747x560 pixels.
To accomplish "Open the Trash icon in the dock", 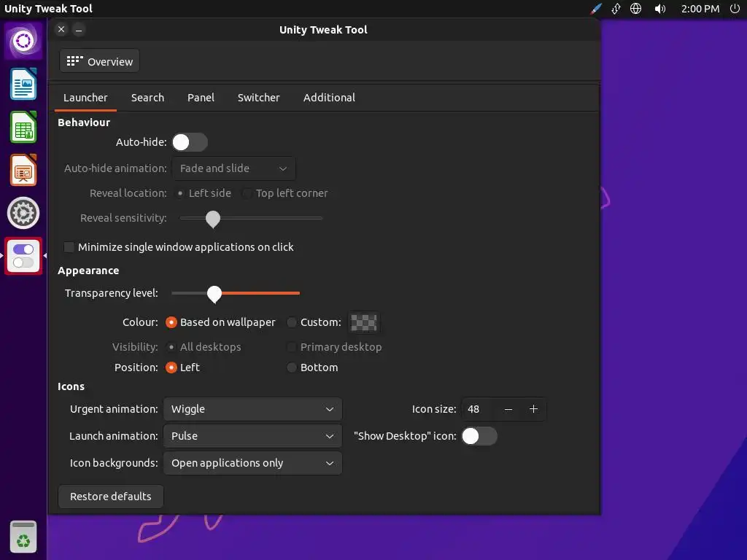I will coord(23,537).
